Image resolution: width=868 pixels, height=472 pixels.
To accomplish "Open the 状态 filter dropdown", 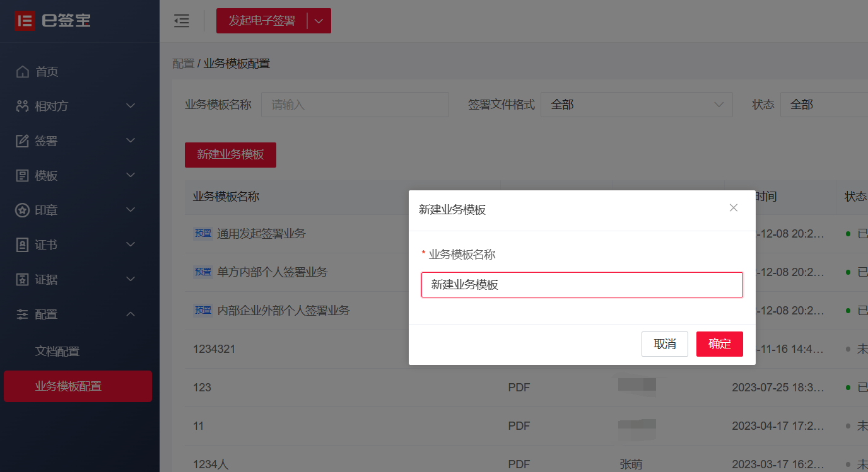I will click(823, 105).
